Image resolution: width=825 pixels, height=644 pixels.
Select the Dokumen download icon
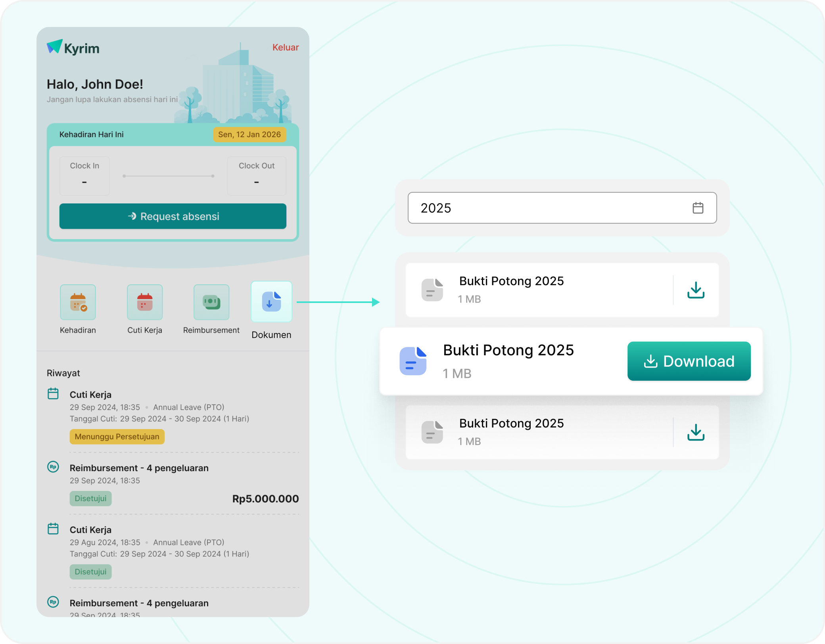tap(271, 302)
